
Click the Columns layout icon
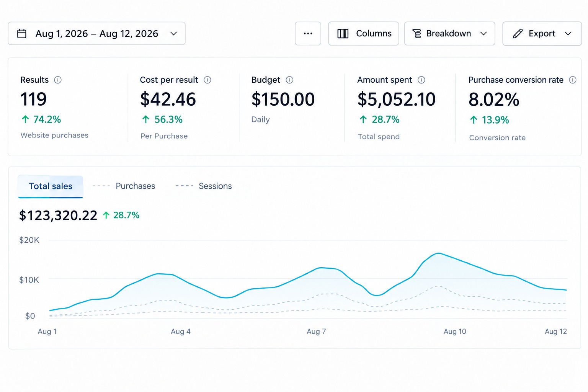pyautogui.click(x=343, y=34)
